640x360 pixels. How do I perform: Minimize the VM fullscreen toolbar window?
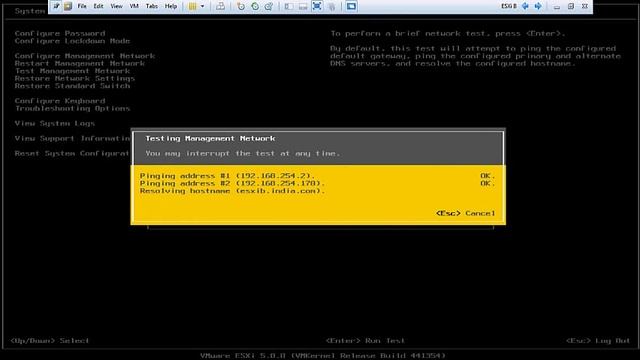(x=557, y=7)
